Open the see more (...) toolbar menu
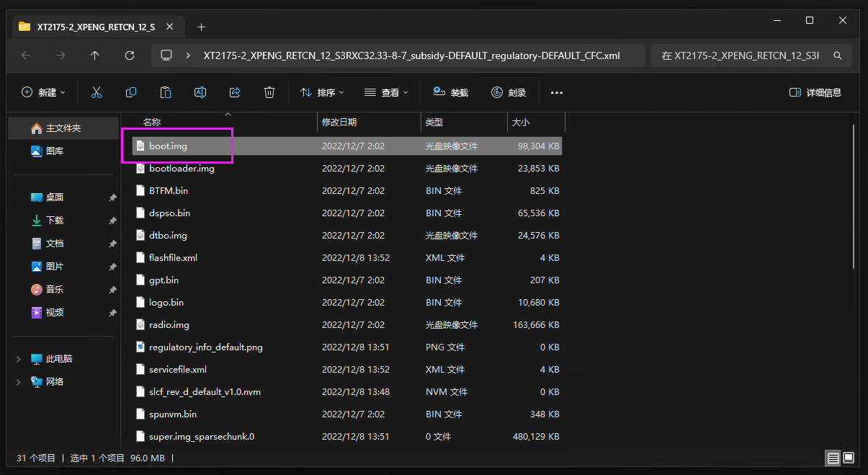The image size is (868, 475). pos(557,92)
